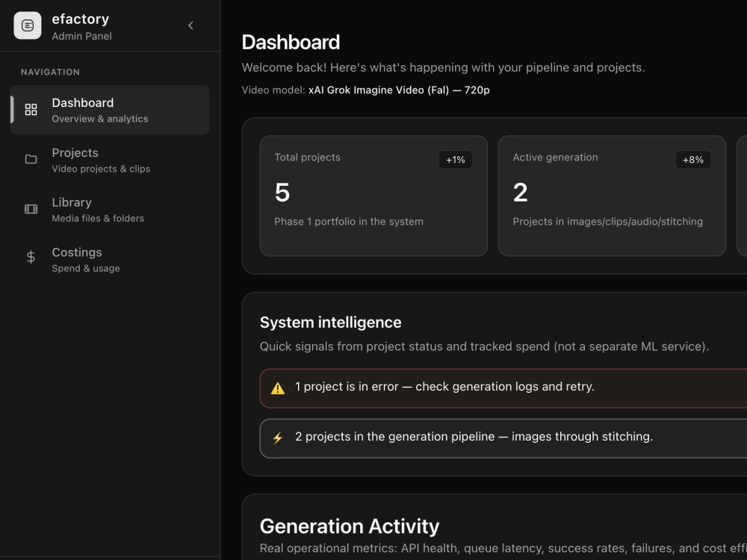This screenshot has width=747, height=560.
Task: Click the number 5 in Total projects
Action: tap(282, 193)
